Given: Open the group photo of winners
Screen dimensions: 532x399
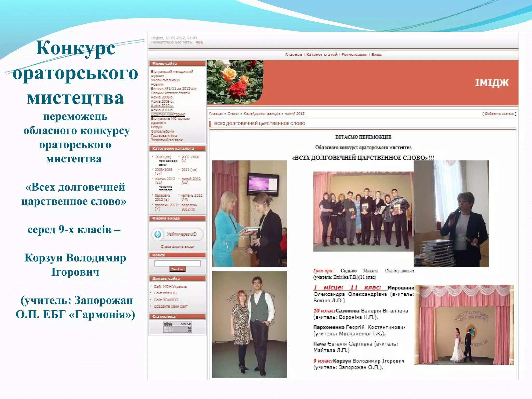Looking at the screenshot, I should (x=363, y=211).
